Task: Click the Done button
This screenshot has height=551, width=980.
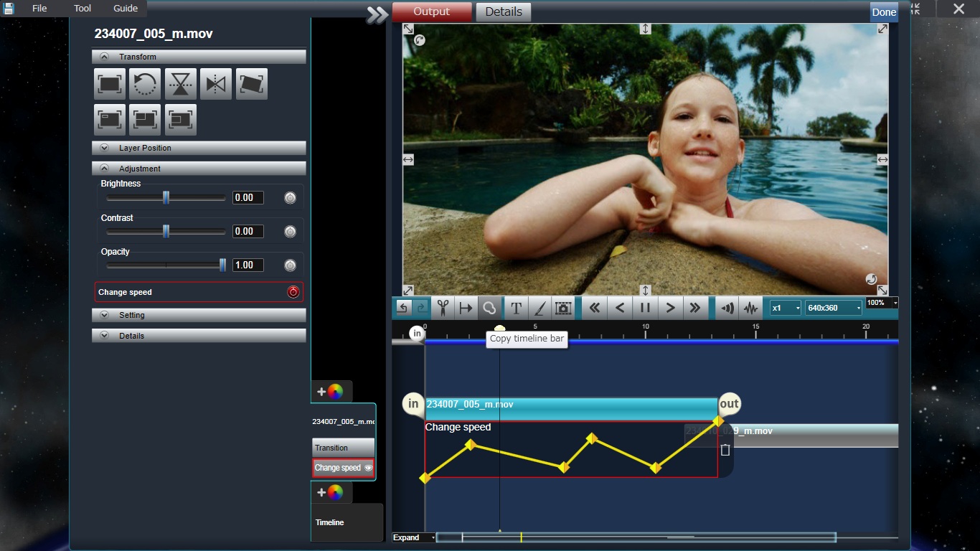Action: click(884, 12)
